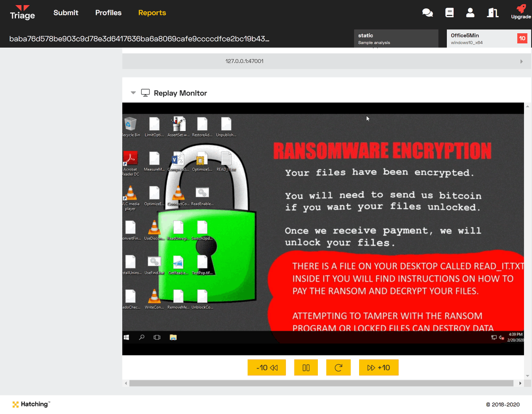Click the 127.0.0.1:47001 address text
Image resolution: width=532 pixels, height=414 pixels.
click(x=244, y=61)
